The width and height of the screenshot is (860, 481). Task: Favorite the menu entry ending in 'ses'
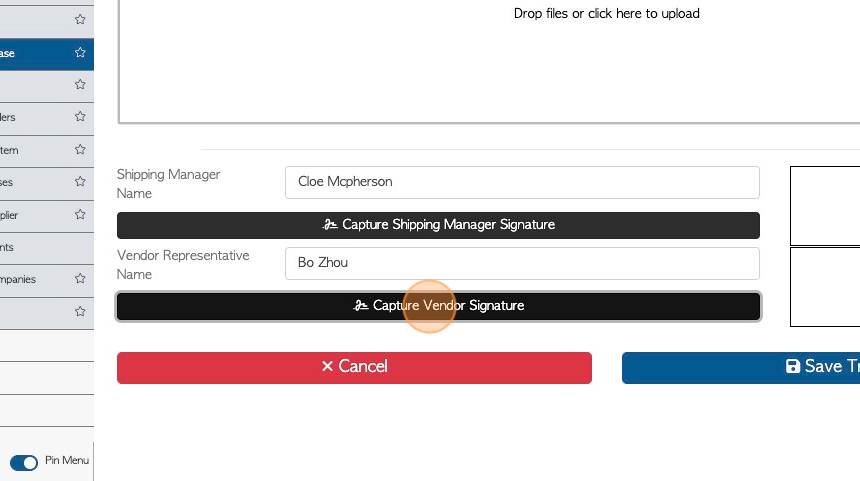coord(80,181)
